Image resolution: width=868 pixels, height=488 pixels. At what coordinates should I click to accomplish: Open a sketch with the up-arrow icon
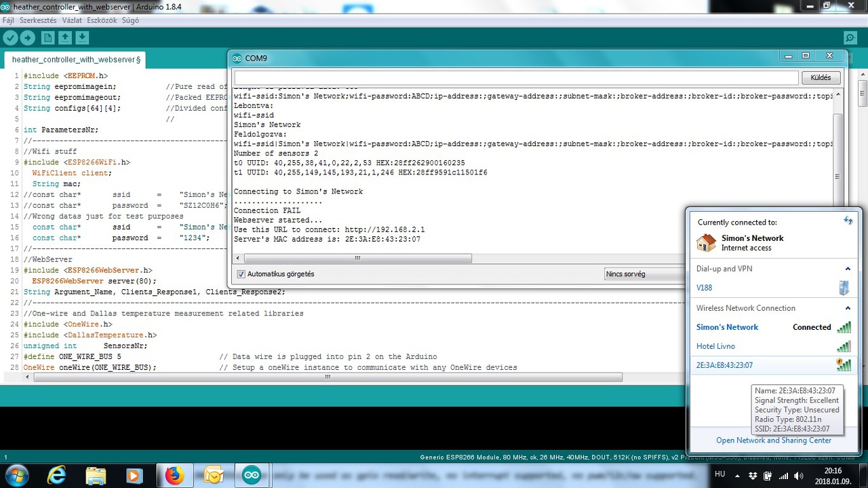click(65, 38)
